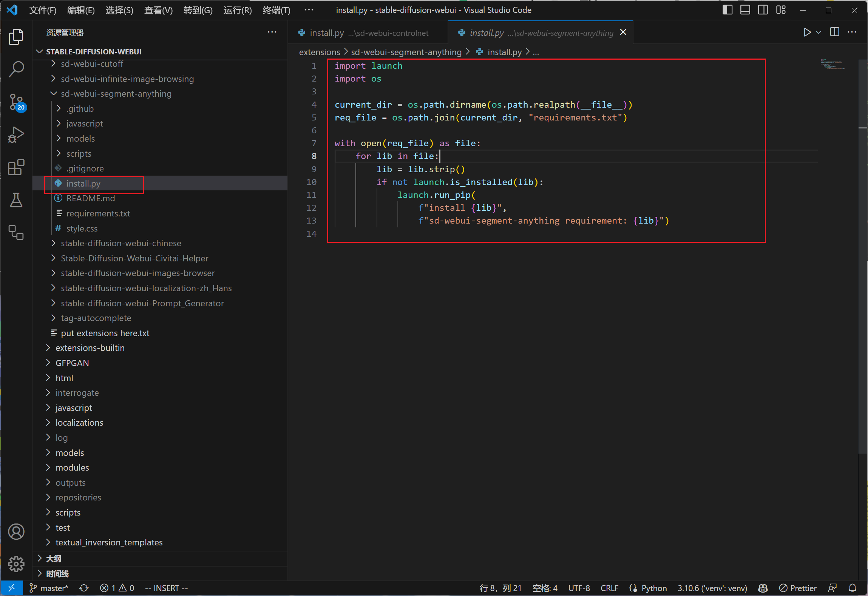The image size is (868, 596).
Task: Click the Prettier status bar item
Action: (x=798, y=588)
